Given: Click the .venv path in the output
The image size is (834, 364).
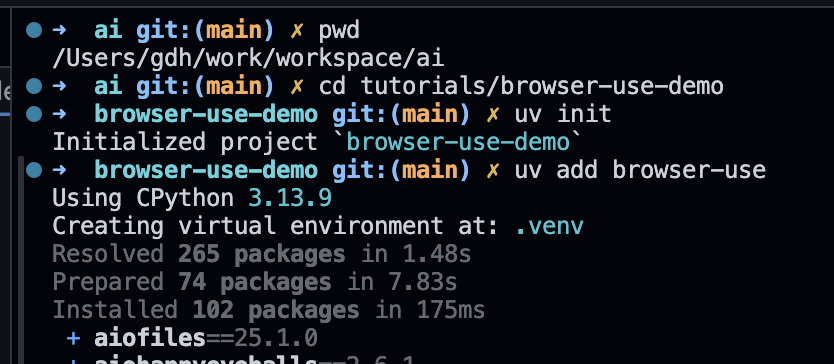Looking at the screenshot, I should (549, 226).
